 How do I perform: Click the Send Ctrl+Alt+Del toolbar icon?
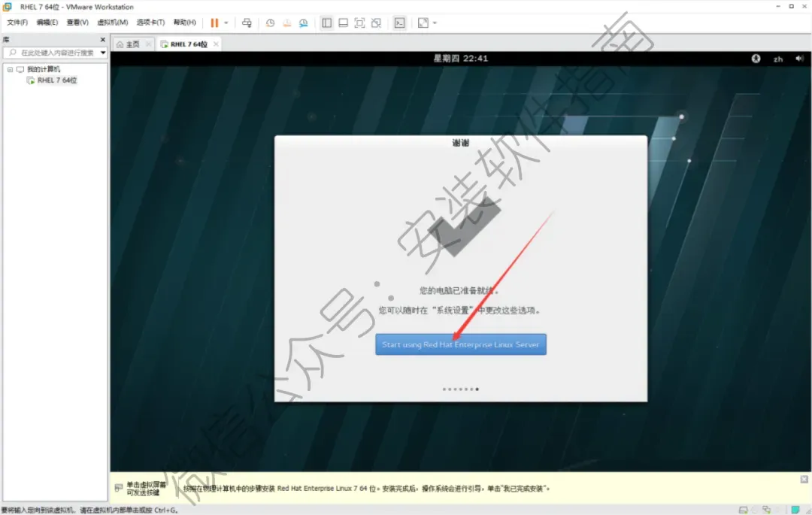[247, 23]
